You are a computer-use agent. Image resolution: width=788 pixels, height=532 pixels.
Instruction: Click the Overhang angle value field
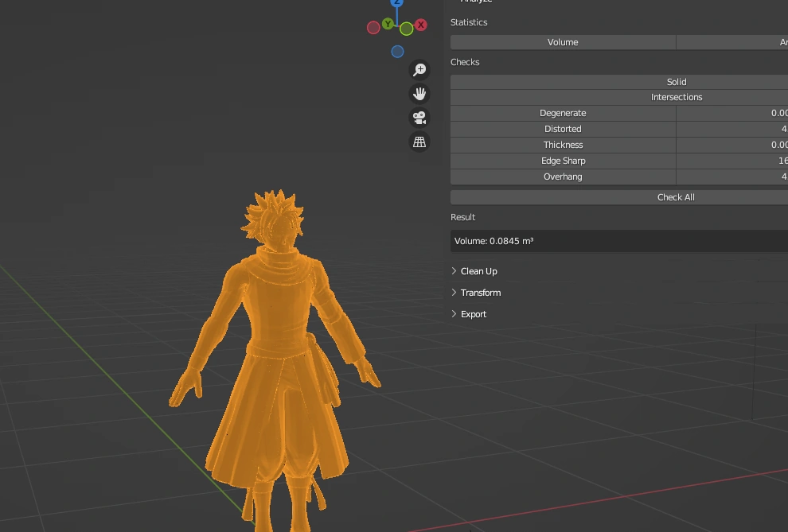click(732, 177)
